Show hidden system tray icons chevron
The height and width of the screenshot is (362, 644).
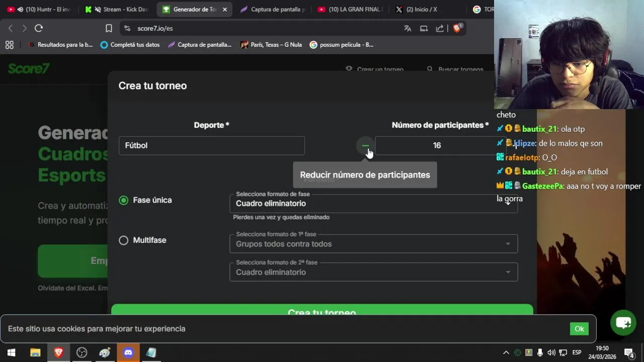(506, 352)
